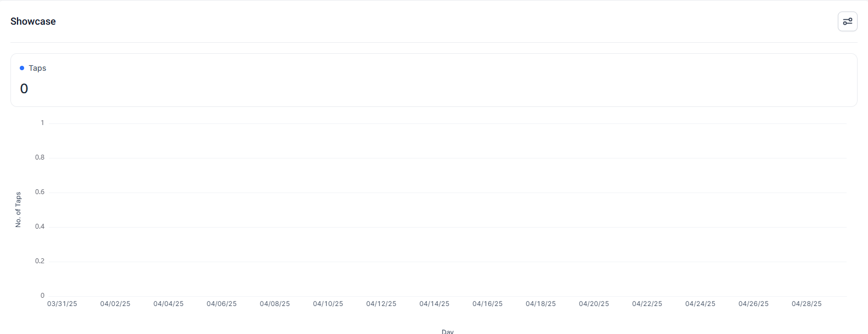Select the 04/28/25 axis label
The height and width of the screenshot is (334, 868).
[x=807, y=304]
